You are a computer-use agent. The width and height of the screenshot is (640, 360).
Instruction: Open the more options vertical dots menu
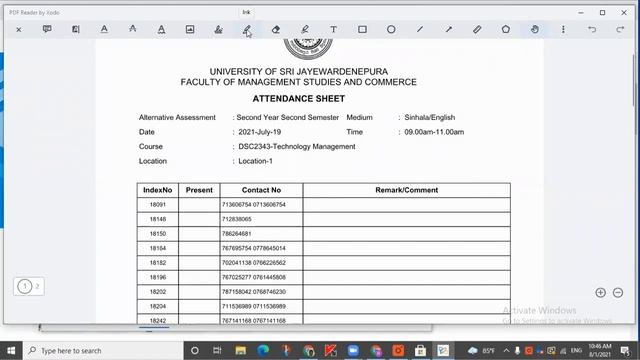pos(563,29)
